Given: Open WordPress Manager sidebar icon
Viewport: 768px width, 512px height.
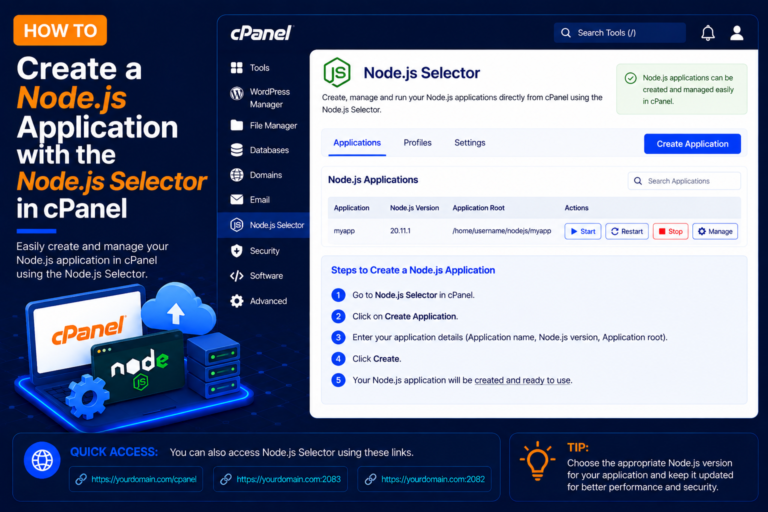Looking at the screenshot, I should [x=237, y=93].
